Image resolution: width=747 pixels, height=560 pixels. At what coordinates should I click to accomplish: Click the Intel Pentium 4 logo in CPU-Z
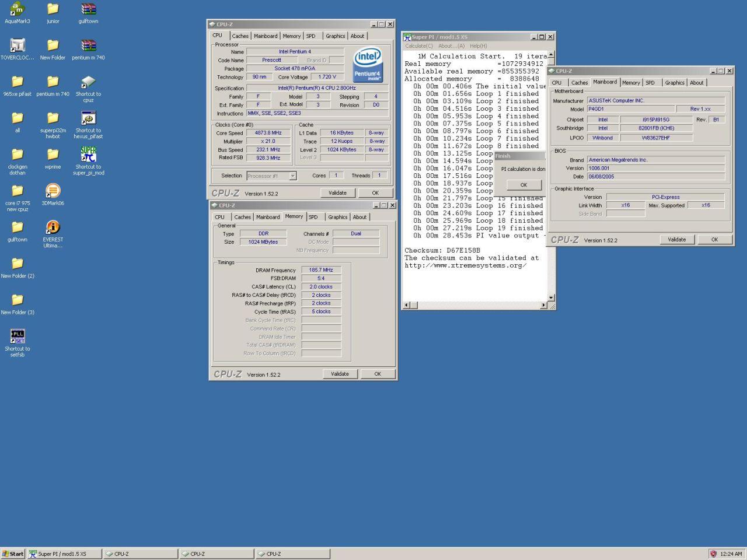(368, 65)
